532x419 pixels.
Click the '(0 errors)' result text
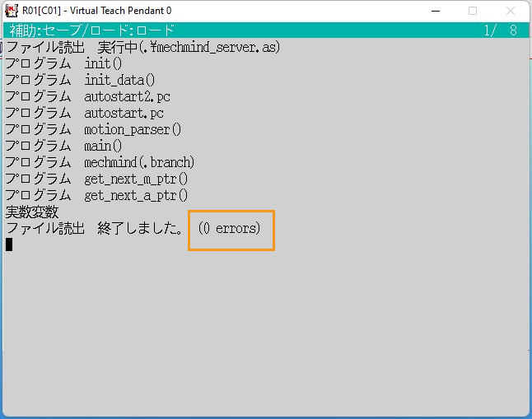230,228
